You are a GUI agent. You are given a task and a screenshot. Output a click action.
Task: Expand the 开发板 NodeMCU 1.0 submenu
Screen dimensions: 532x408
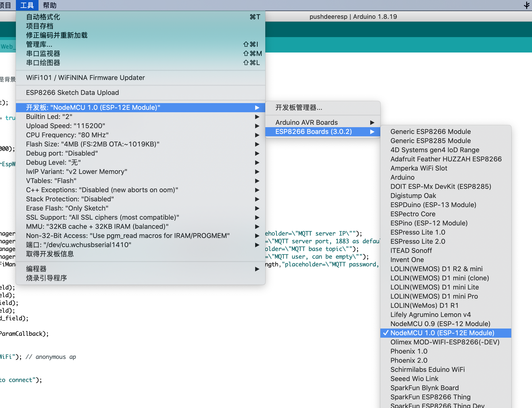pyautogui.click(x=141, y=108)
